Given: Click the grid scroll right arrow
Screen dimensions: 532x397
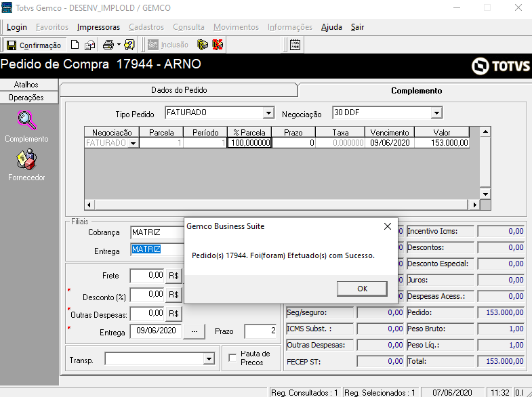Looking at the screenshot, I should (x=474, y=205).
